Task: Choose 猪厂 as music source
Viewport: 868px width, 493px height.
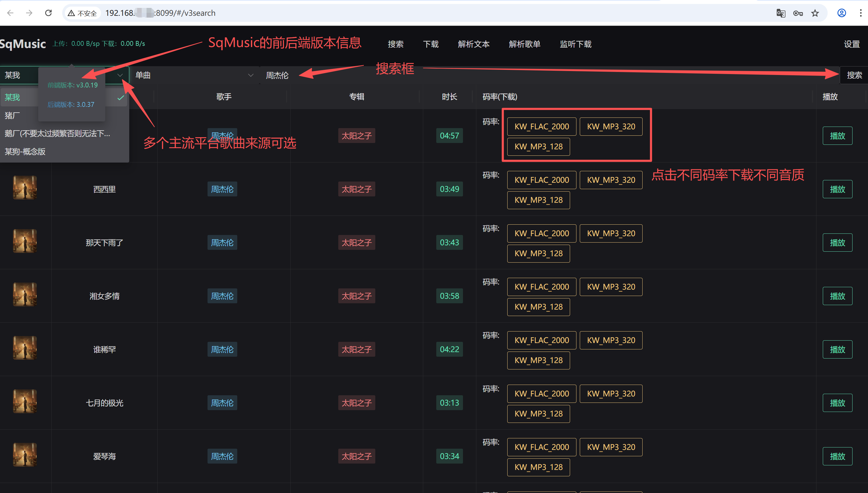Action: pyautogui.click(x=12, y=115)
